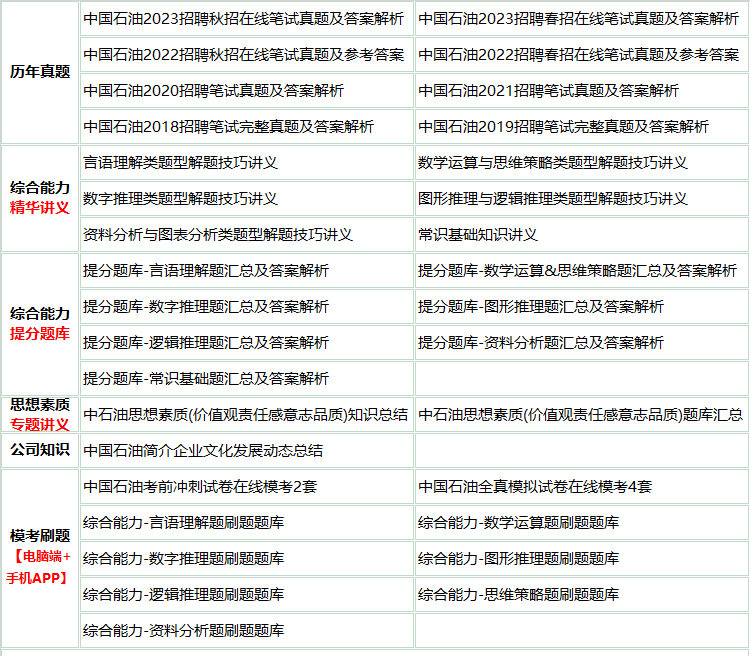Open 中国石油2021招聘笔试真题及答案解析
The height and width of the screenshot is (656, 750).
click(548, 90)
